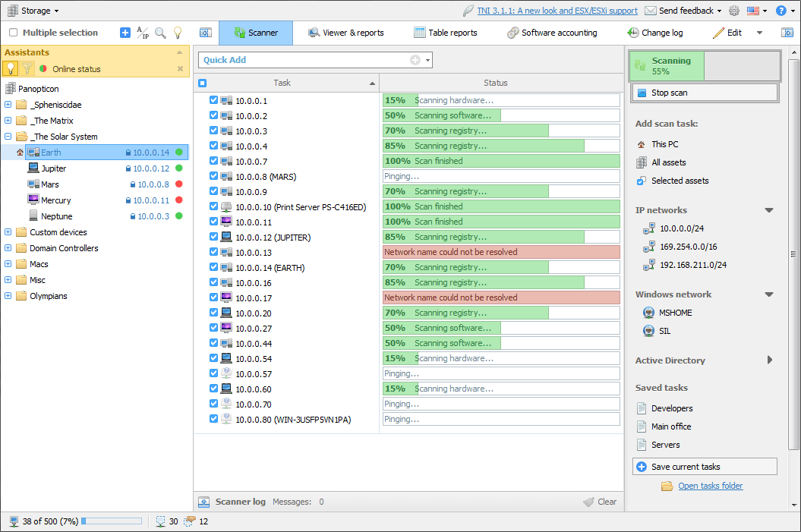Open the Edit dropdown arrow
801x532 pixels.
760,33
